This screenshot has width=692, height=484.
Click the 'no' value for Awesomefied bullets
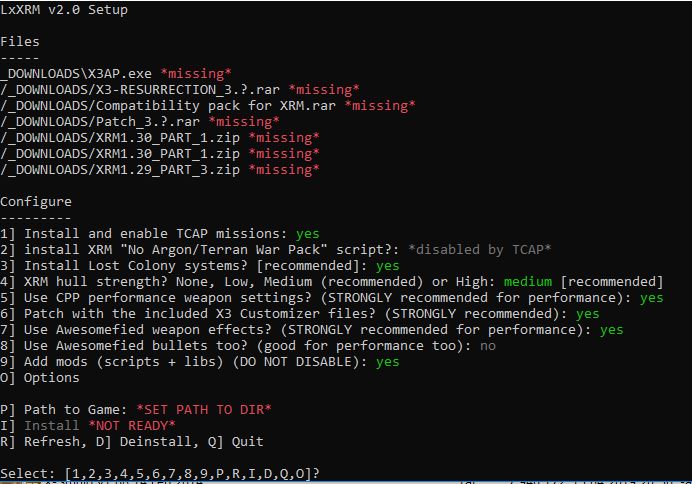pos(488,346)
